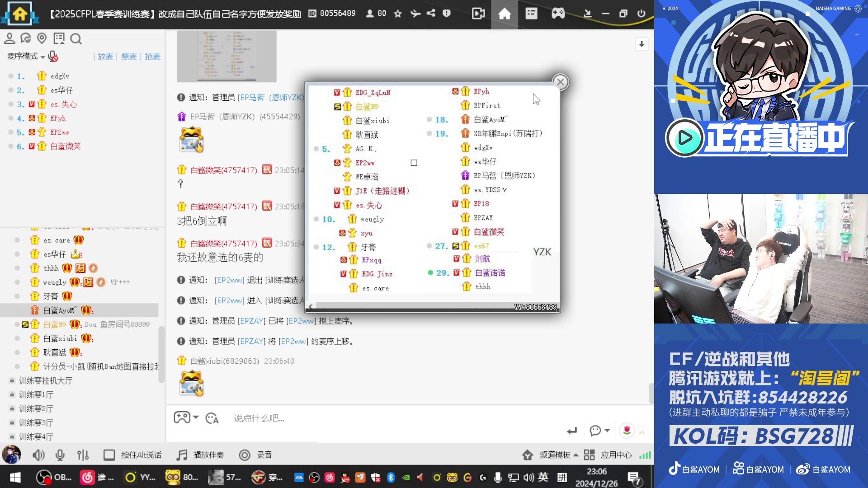This screenshot has height=488, width=868.
Task: Open the EP马哲 sender name in chat
Action: (x=245, y=117)
